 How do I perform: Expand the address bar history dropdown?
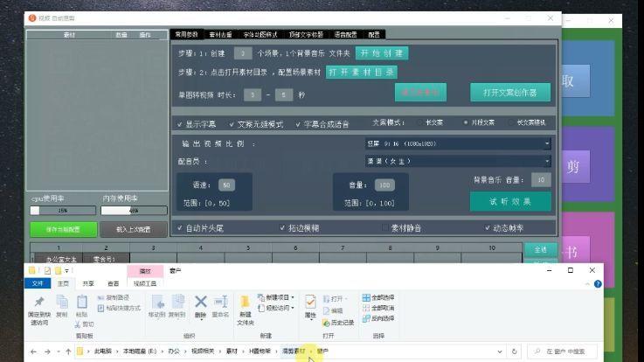[500, 352]
